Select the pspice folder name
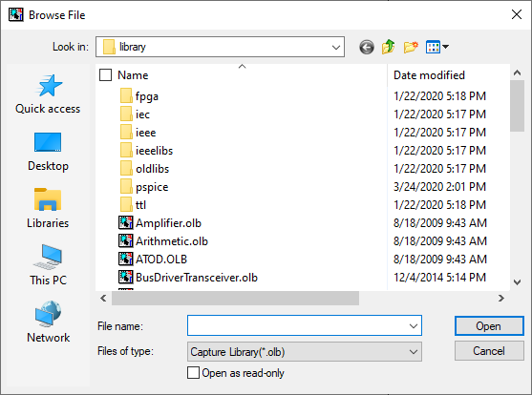 click(x=152, y=187)
